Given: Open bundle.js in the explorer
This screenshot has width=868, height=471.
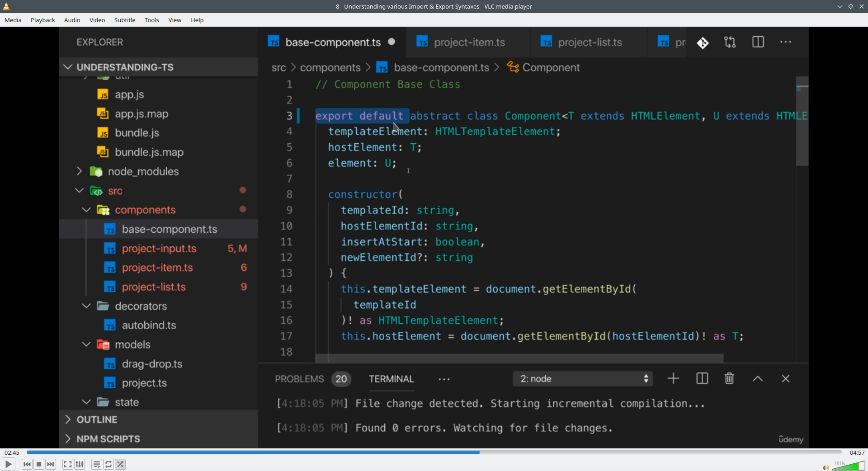Looking at the screenshot, I should [159, 133].
